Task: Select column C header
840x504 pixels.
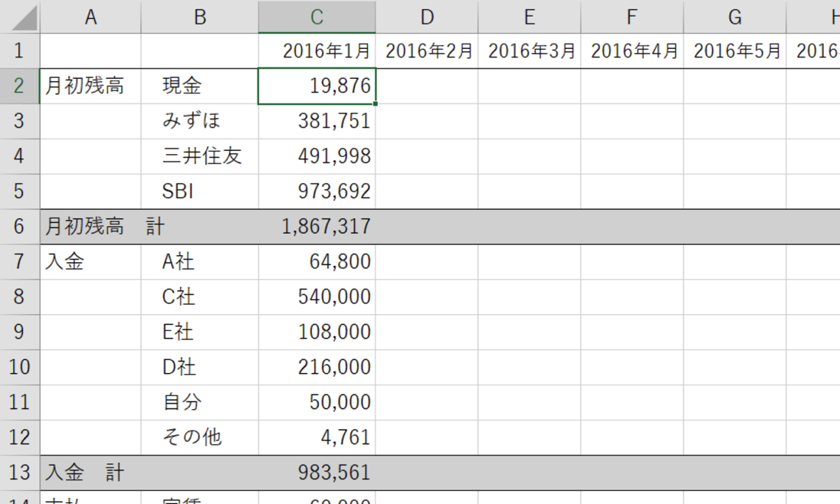Action: (317, 17)
